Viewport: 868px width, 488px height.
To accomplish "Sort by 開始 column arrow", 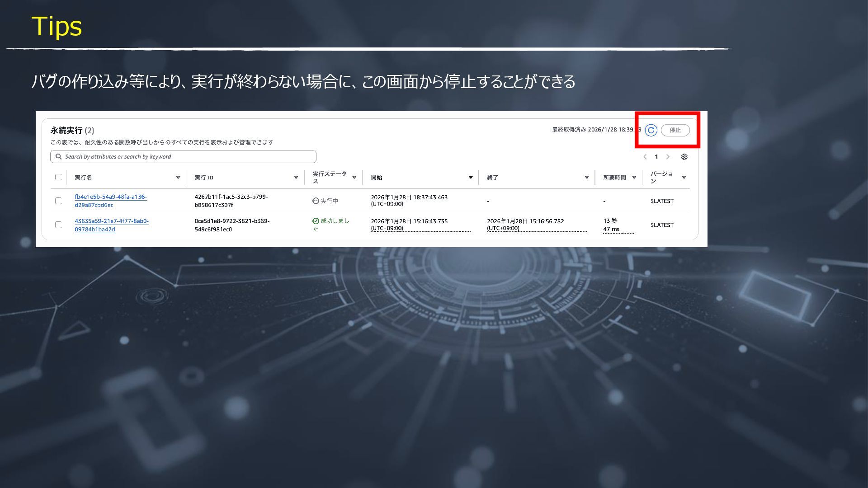I will [470, 177].
